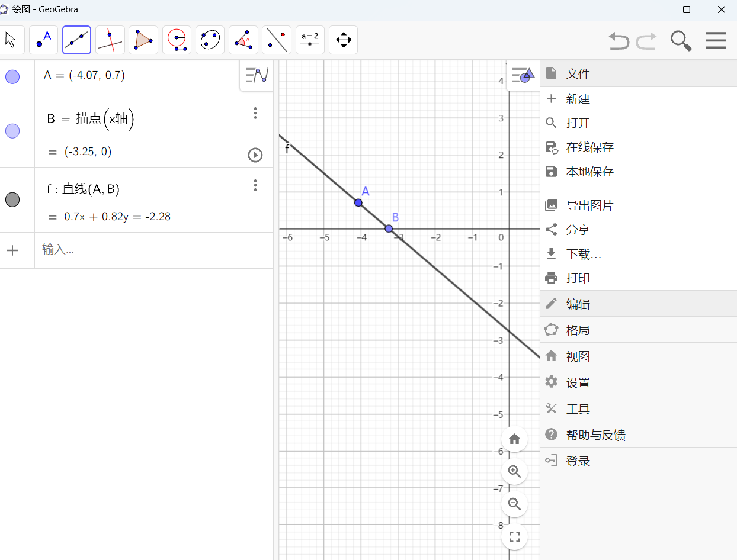Image resolution: width=737 pixels, height=560 pixels.
Task: Choose 在线保存 menu entry
Action: [x=639, y=147]
